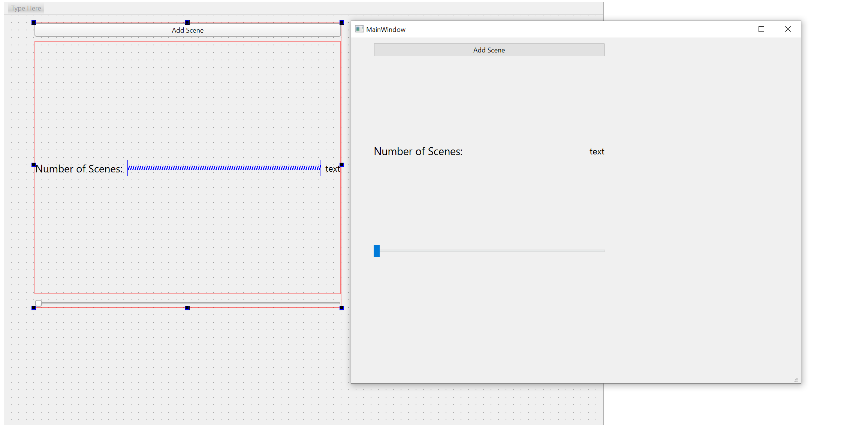
Task: Minimize the MainWindow preview
Action: pyautogui.click(x=735, y=29)
